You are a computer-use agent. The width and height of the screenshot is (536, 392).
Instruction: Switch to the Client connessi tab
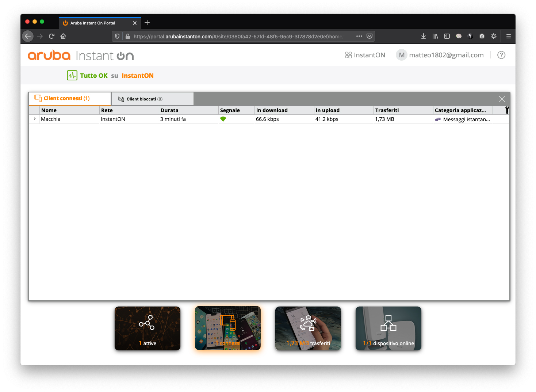coord(70,99)
